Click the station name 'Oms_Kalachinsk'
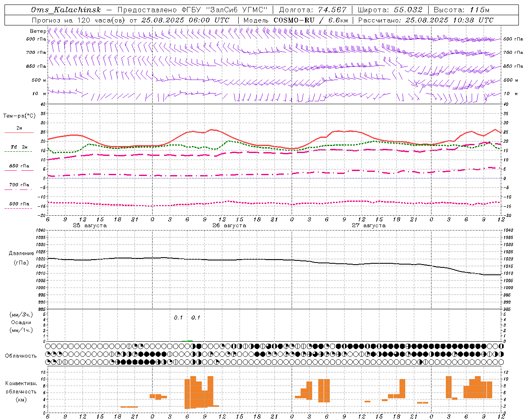The width and height of the screenshot is (525, 420). click(x=66, y=10)
